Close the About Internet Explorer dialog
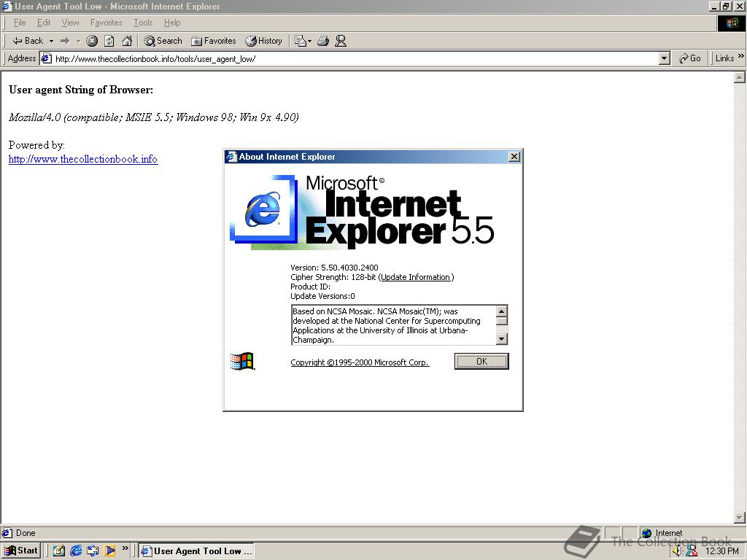Viewport: 747px width, 560px height. [x=514, y=157]
